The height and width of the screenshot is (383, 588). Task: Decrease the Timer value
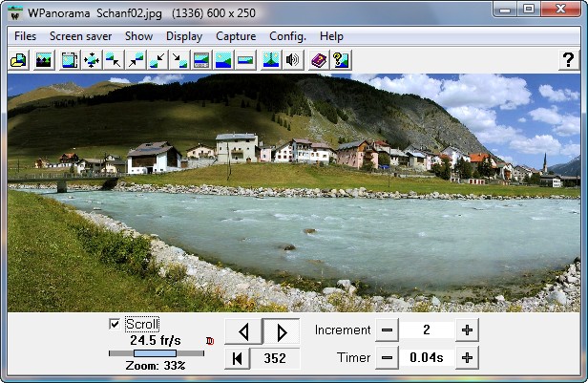(x=387, y=358)
